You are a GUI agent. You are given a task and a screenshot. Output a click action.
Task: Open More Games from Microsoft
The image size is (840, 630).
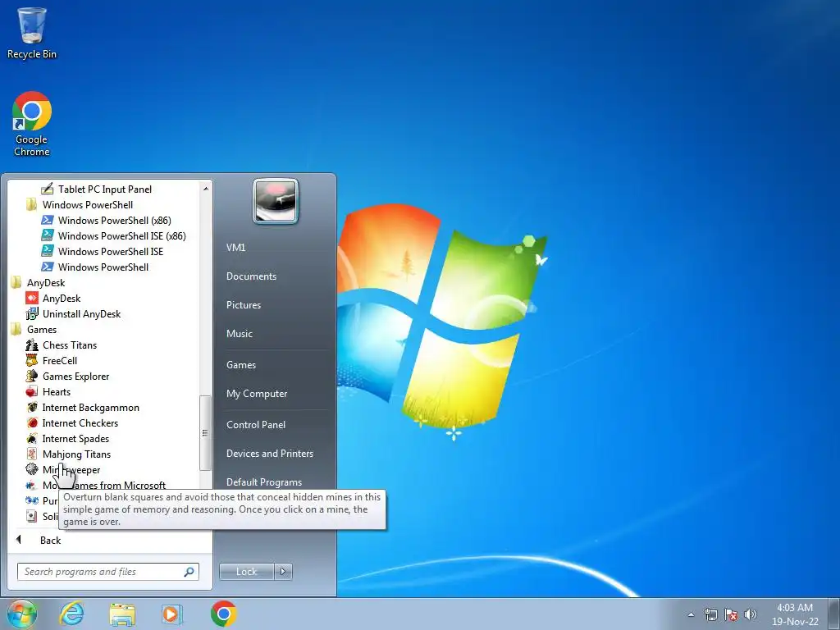click(97, 485)
